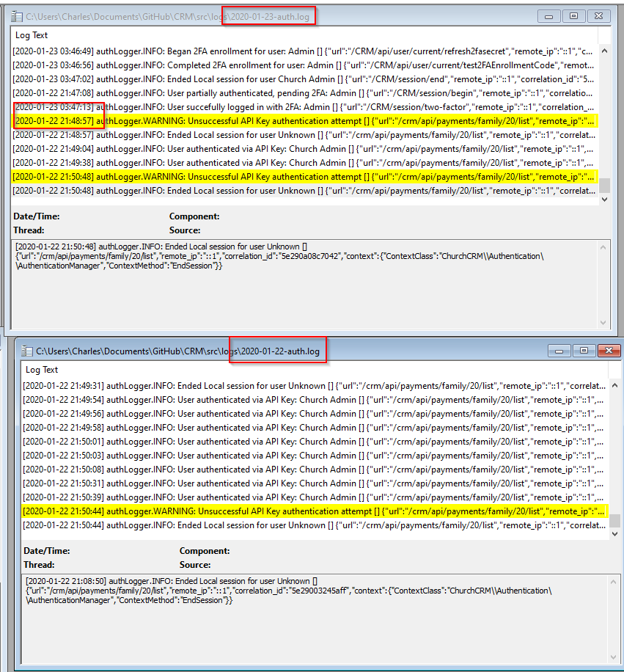This screenshot has height=672, width=624.
Task: Select the 21:49:38 'User authenticated via API Key' row
Action: (304, 163)
